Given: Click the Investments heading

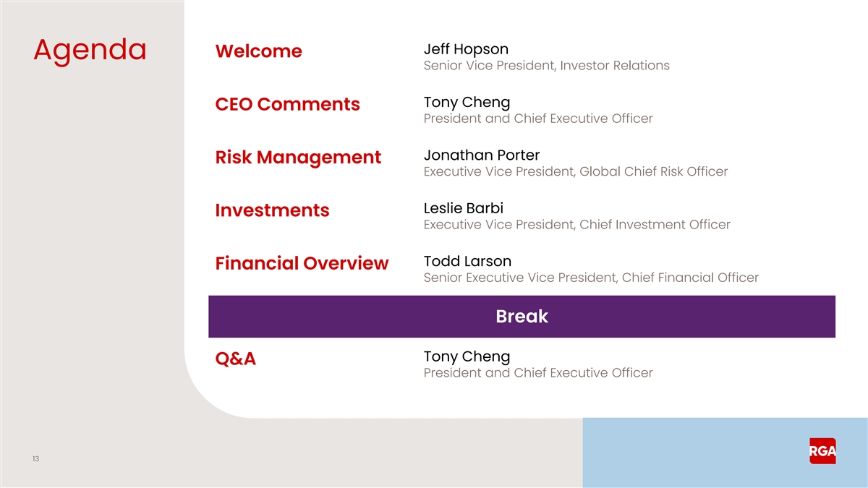Looking at the screenshot, I should (272, 210).
